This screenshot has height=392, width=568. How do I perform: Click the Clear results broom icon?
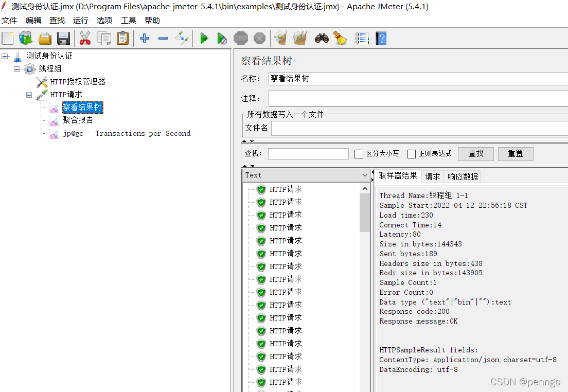tap(281, 38)
